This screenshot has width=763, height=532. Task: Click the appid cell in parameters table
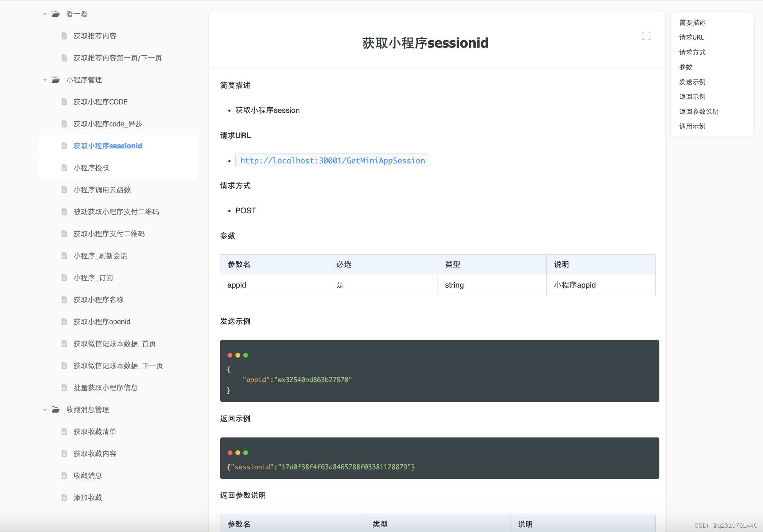tap(274, 285)
